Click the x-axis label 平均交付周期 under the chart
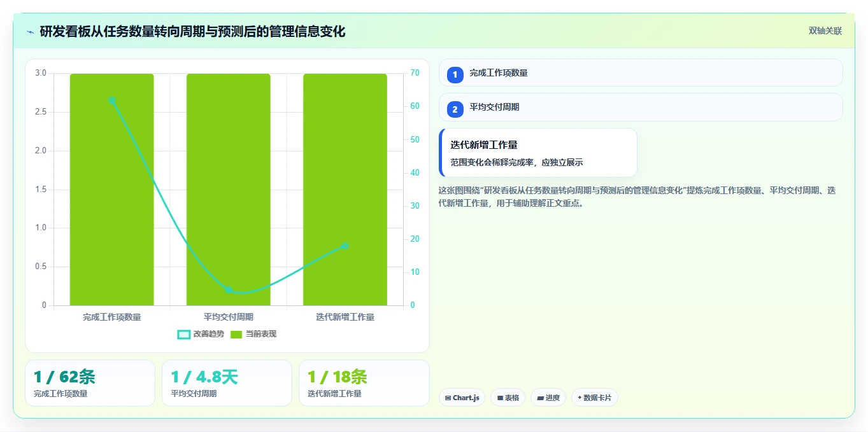 pos(229,317)
